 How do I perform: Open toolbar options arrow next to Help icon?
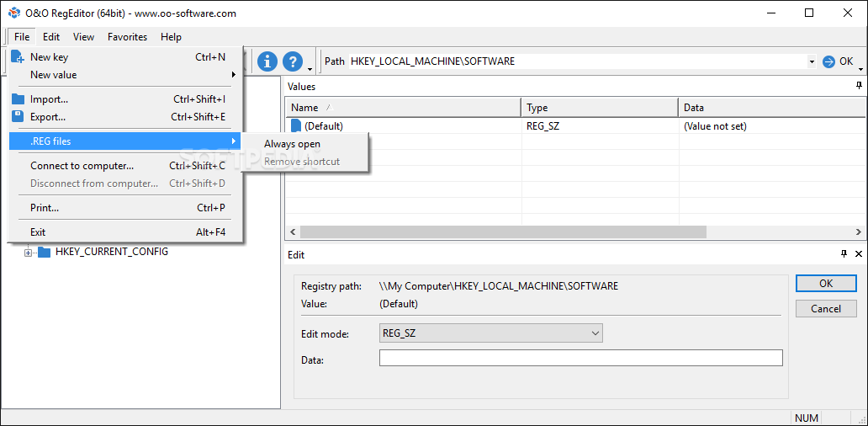point(310,69)
